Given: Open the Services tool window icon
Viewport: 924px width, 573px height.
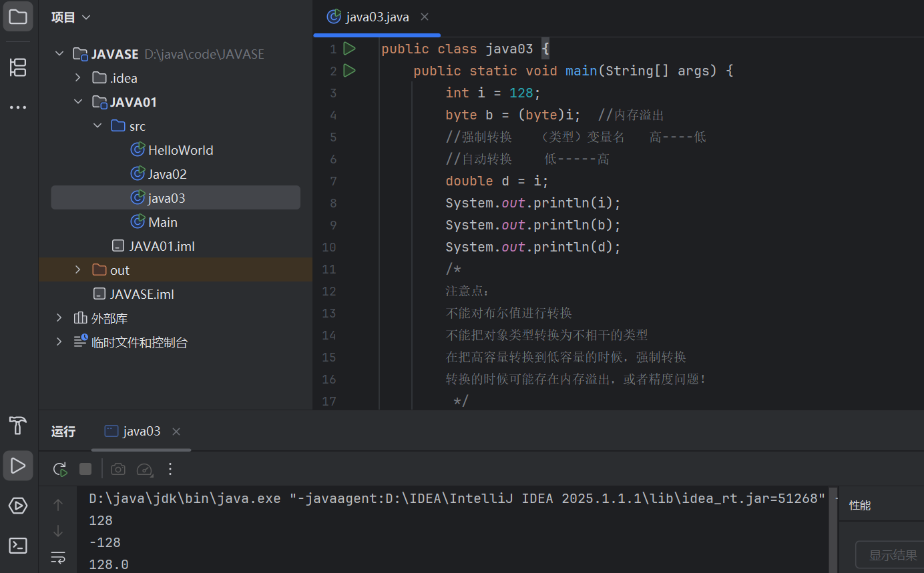Looking at the screenshot, I should (17, 505).
